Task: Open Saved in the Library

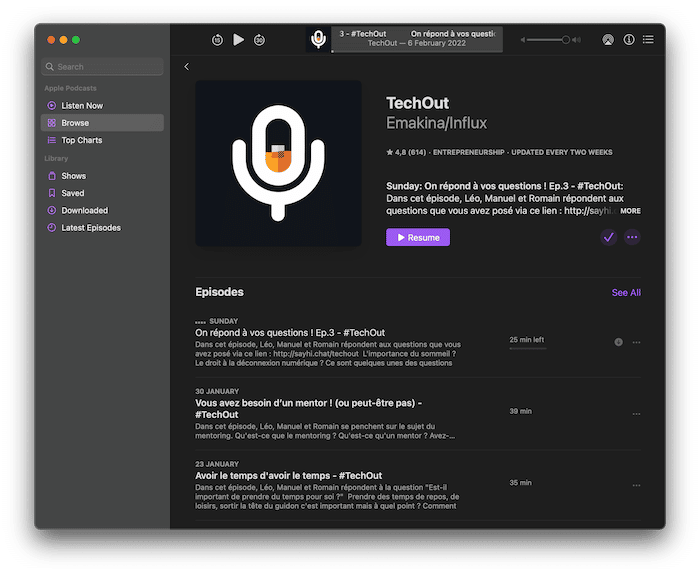Action: [x=102, y=193]
